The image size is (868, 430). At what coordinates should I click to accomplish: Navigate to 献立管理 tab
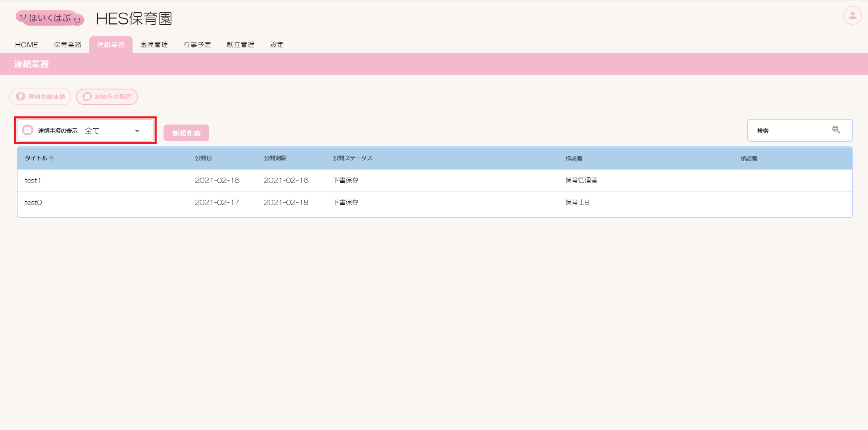pos(241,45)
